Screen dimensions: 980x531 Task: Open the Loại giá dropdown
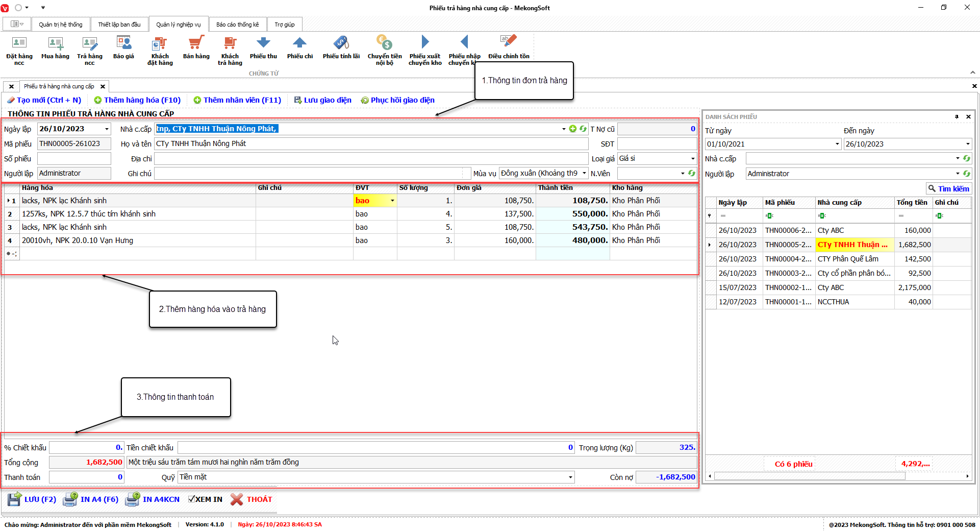[692, 159]
